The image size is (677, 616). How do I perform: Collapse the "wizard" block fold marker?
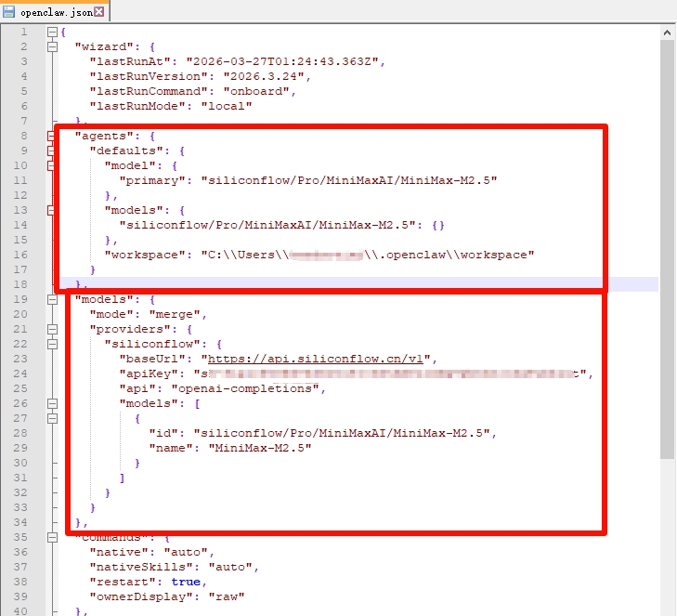(52, 46)
